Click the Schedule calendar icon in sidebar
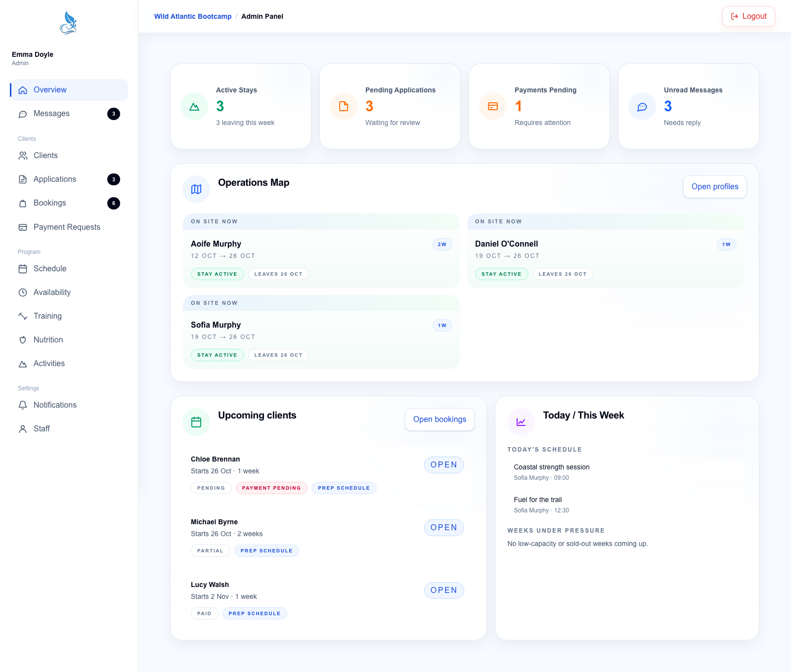The height and width of the screenshot is (672, 791). 23,269
